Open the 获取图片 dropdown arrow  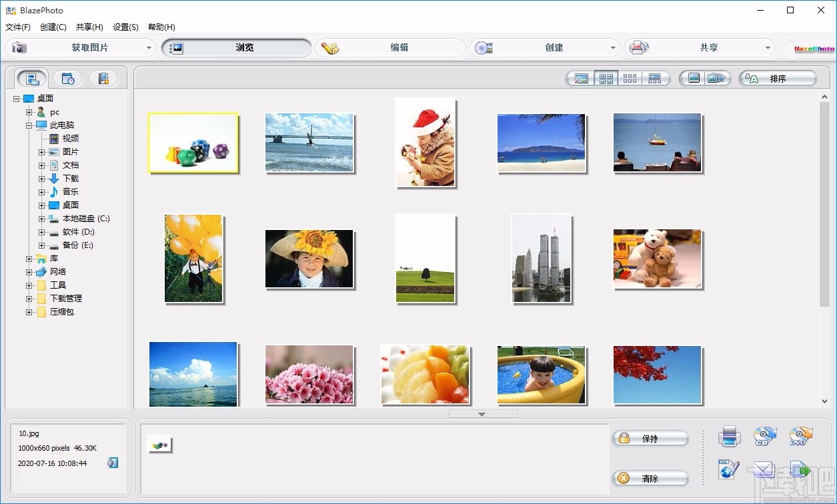[150, 47]
